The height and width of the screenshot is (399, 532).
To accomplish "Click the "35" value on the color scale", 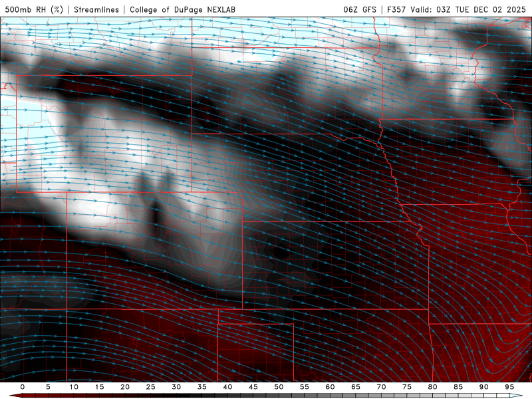I will click(x=202, y=387).
